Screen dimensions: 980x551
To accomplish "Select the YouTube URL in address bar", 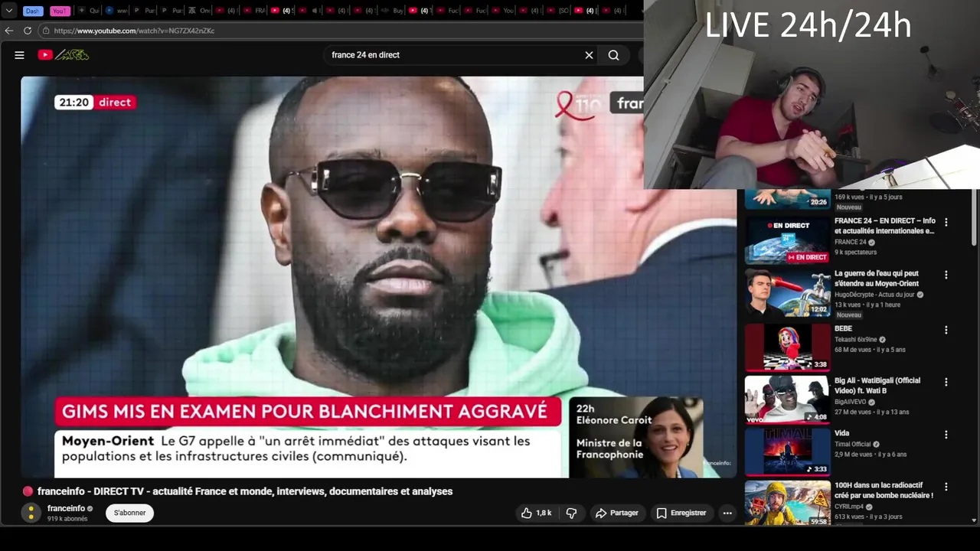I will [x=134, y=31].
